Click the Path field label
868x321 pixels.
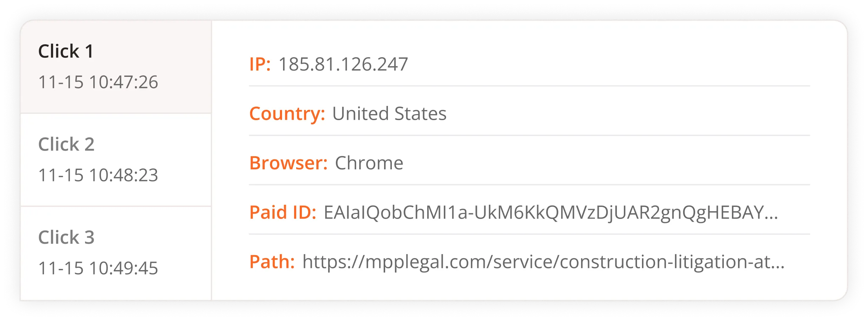272,262
